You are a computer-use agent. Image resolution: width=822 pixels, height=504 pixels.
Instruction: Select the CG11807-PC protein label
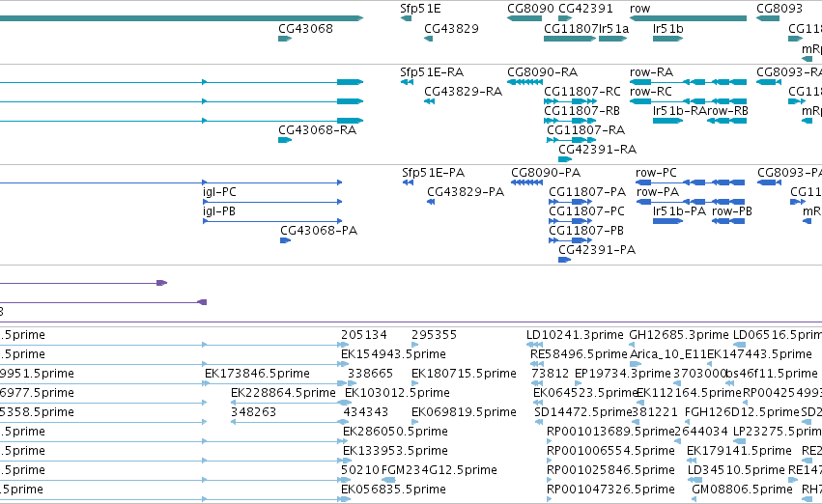587,211
